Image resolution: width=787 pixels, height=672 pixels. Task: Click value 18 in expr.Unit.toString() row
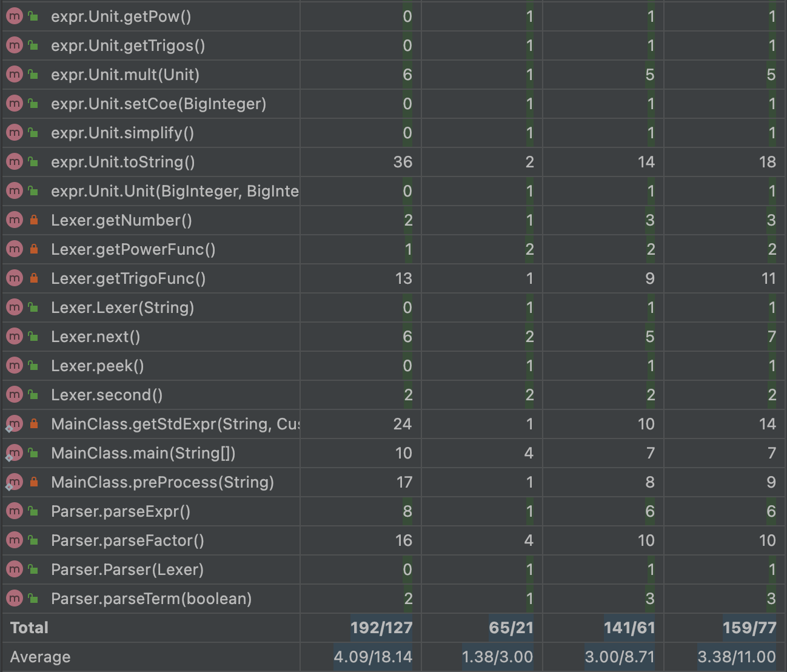point(767,162)
